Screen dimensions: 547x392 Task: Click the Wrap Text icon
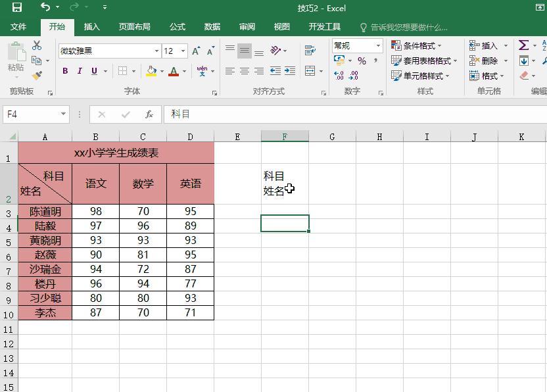click(x=311, y=50)
